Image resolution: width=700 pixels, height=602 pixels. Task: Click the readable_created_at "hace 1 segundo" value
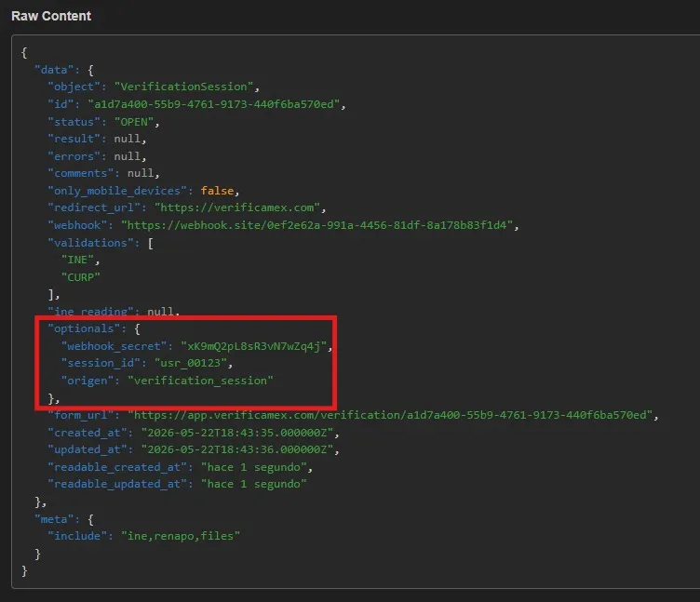point(253,467)
